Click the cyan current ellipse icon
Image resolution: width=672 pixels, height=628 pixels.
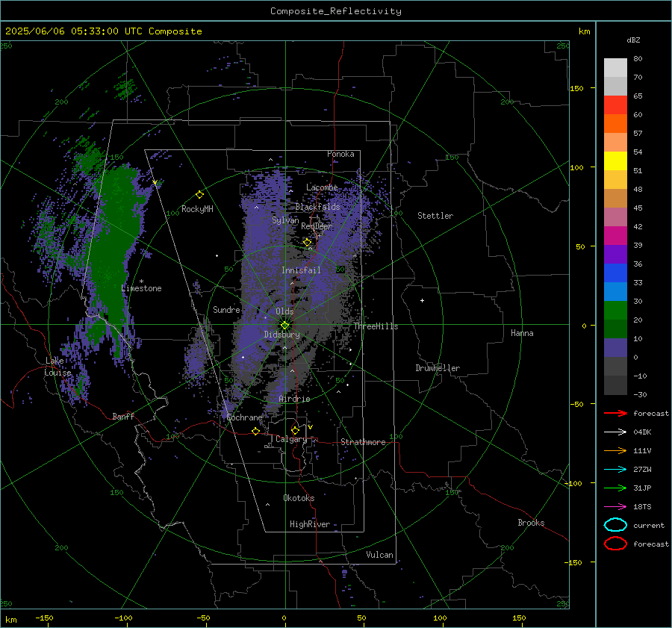pyautogui.click(x=615, y=525)
